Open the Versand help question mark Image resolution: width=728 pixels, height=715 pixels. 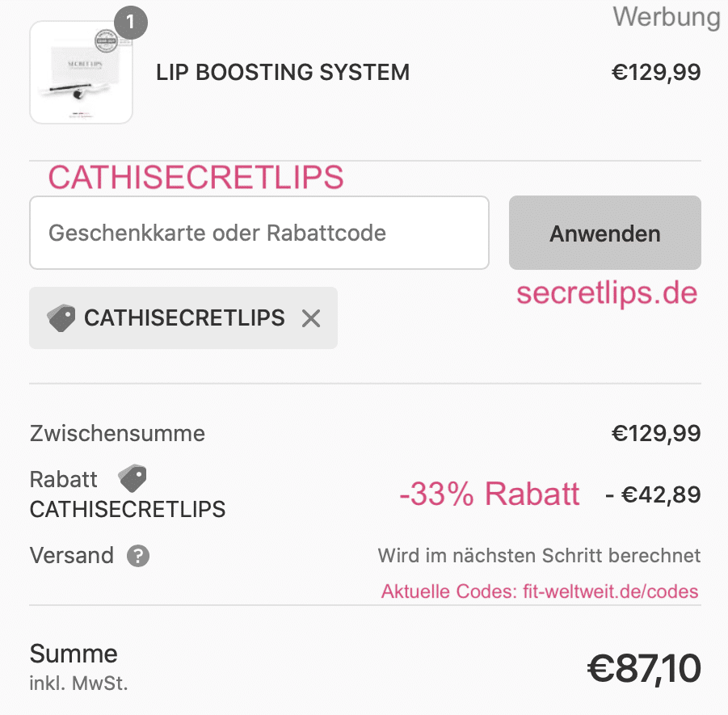[x=138, y=556]
